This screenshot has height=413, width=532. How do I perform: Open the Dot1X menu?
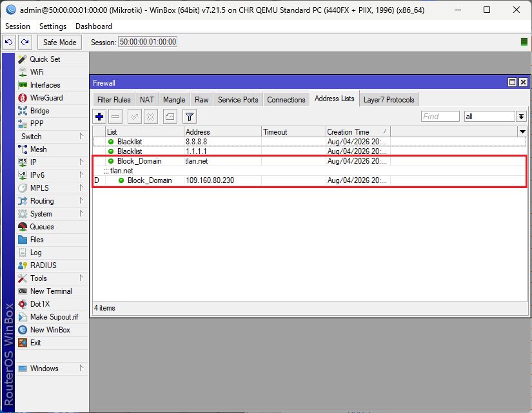pos(52,304)
